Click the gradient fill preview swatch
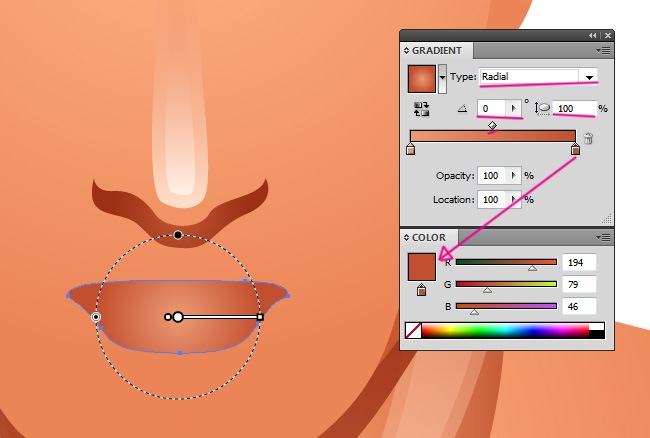The image size is (650, 438). point(422,78)
